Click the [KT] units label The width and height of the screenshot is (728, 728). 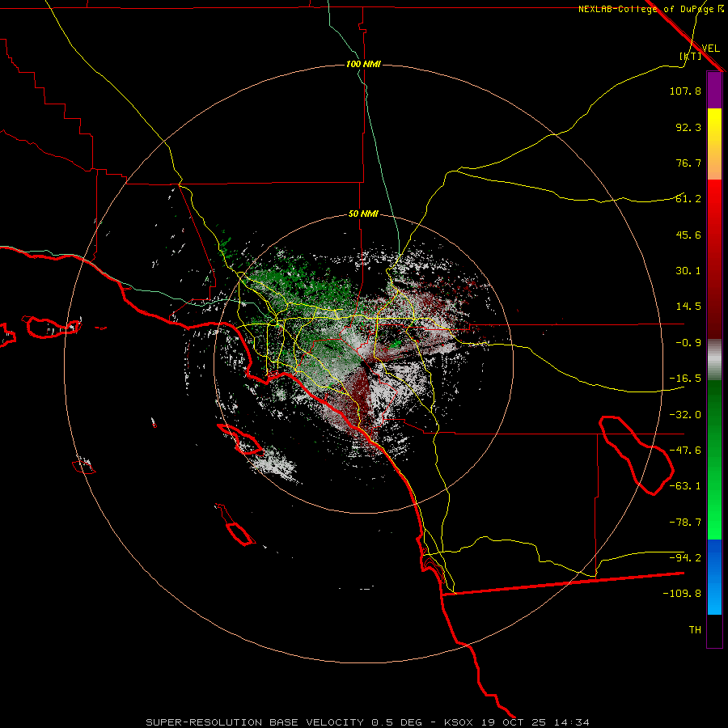point(691,56)
